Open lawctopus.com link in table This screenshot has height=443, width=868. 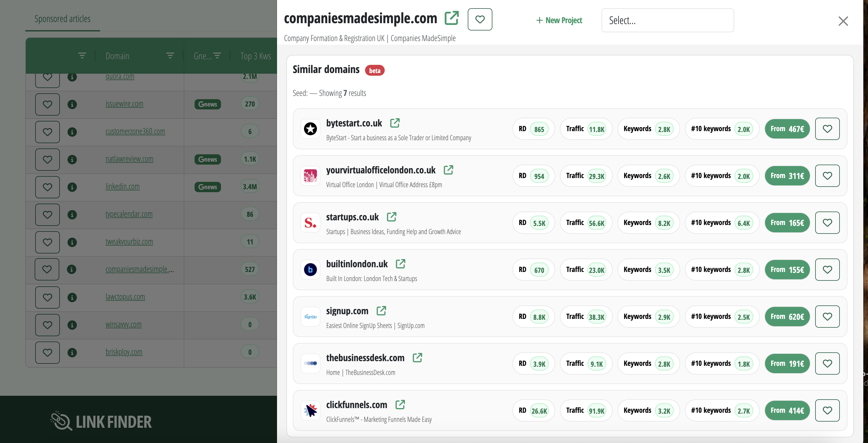point(125,297)
